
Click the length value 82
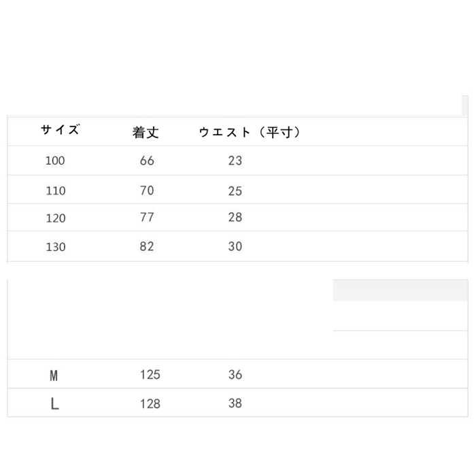click(147, 246)
